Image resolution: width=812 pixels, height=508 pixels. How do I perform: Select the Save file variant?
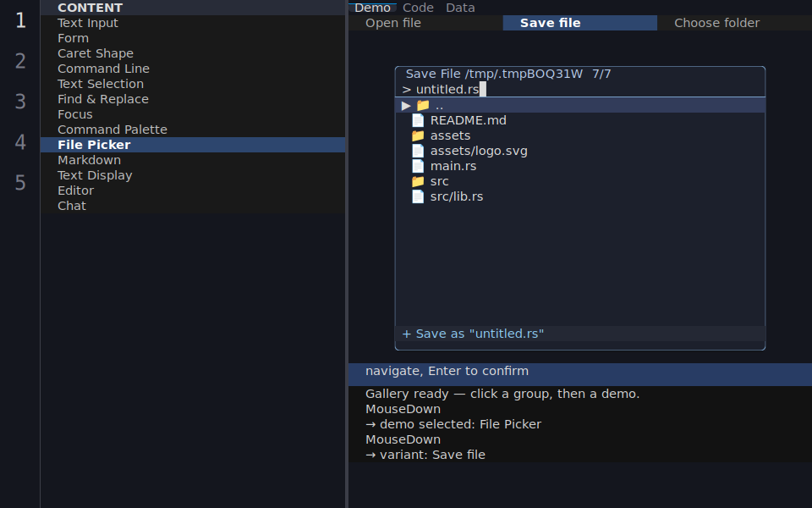[580, 23]
